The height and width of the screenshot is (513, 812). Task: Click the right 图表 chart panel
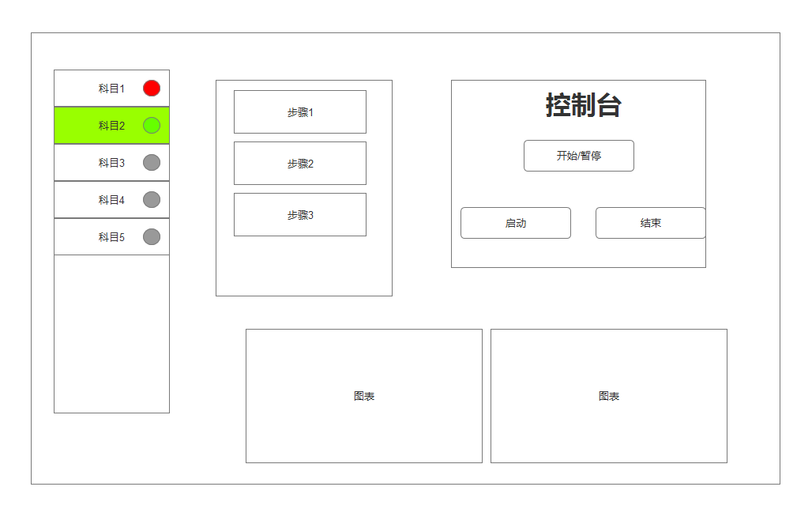pos(609,396)
